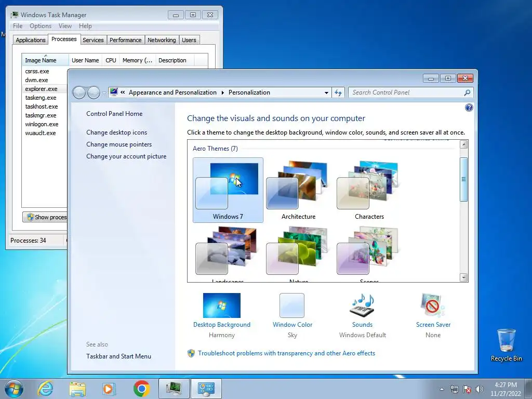
Task: Select the Nature theme
Action: [299, 255]
